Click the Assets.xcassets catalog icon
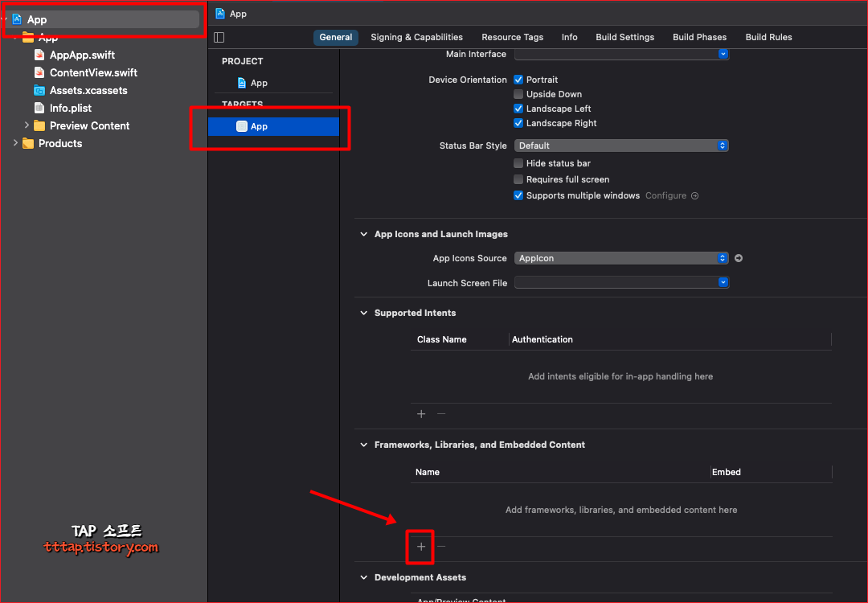Image resolution: width=868 pixels, height=603 pixels. pyautogui.click(x=39, y=90)
